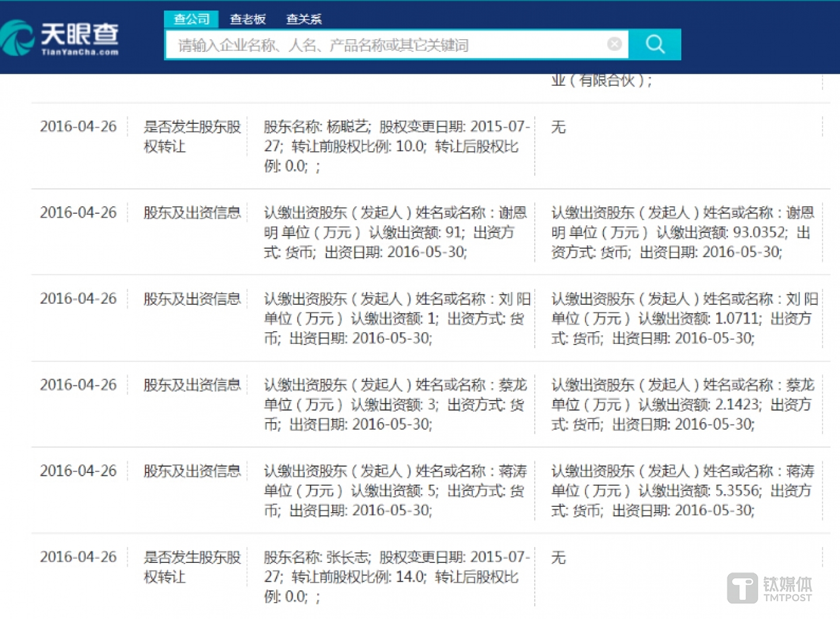Click the 无 cell in 张长志 row
Screen dimensions: 840x619
558,558
